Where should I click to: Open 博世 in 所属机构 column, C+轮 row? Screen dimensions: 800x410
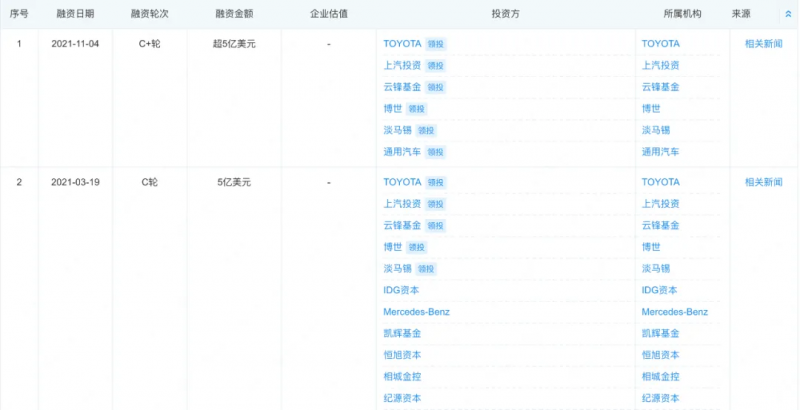[x=651, y=109]
